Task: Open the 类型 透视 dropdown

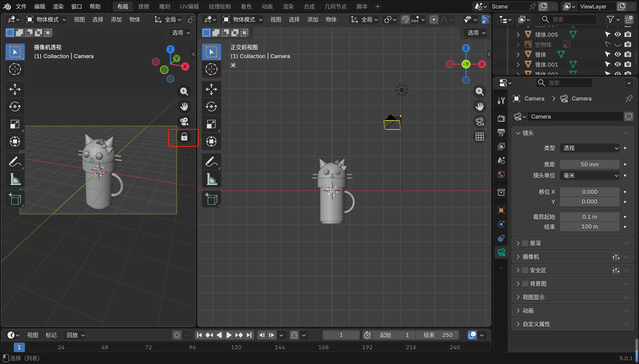Action: (x=590, y=148)
